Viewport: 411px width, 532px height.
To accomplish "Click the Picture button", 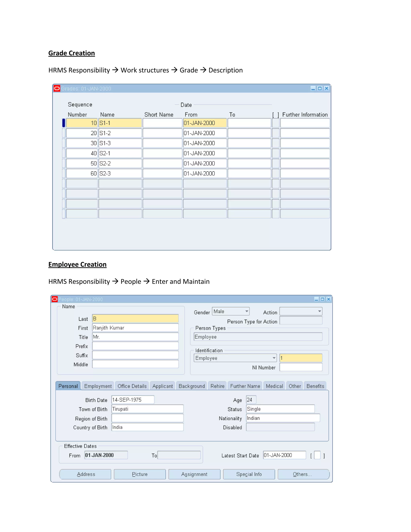I will point(140,474).
